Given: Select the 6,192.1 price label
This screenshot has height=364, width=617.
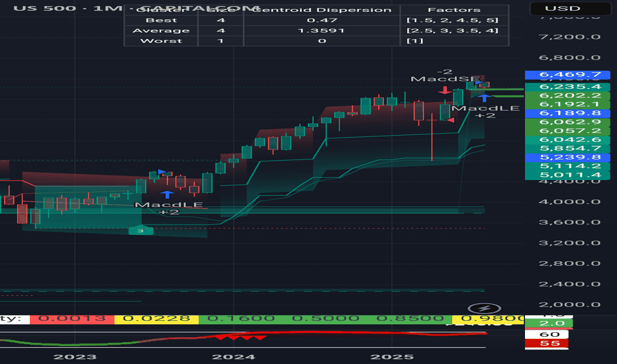Looking at the screenshot, I should point(567,104).
